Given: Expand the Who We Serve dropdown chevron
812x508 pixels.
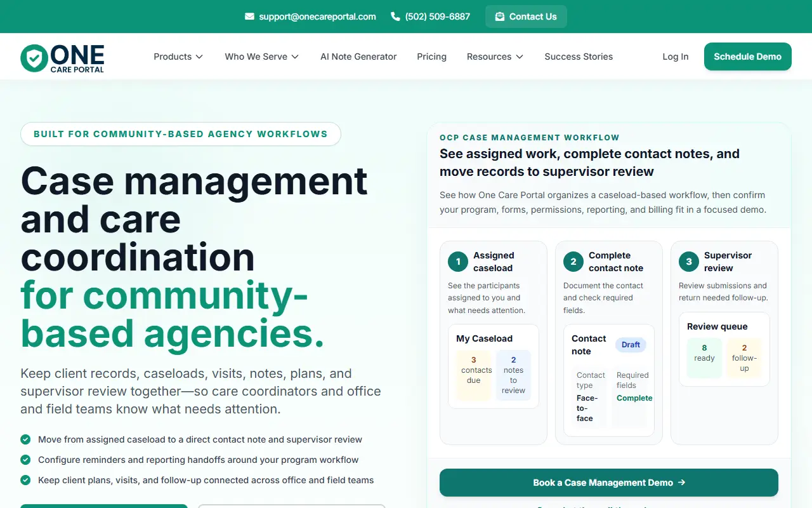Looking at the screenshot, I should tap(295, 57).
